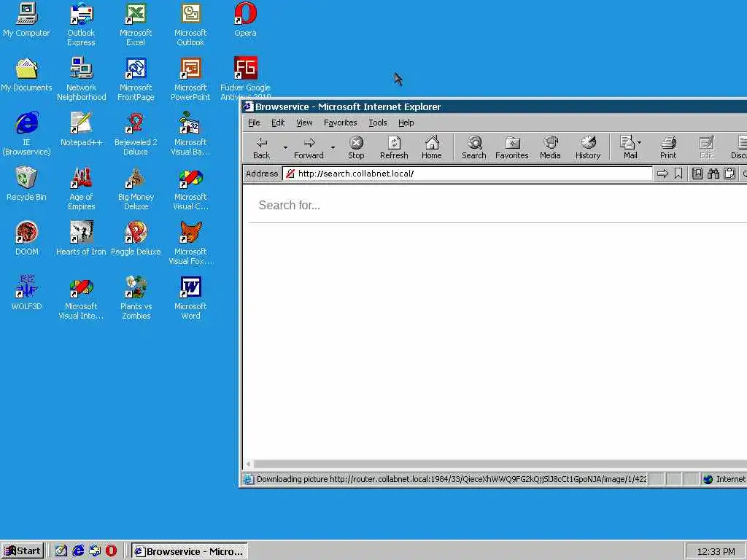The image size is (747, 560).
Task: Click the Browservice window title bar
Action: tap(495, 106)
